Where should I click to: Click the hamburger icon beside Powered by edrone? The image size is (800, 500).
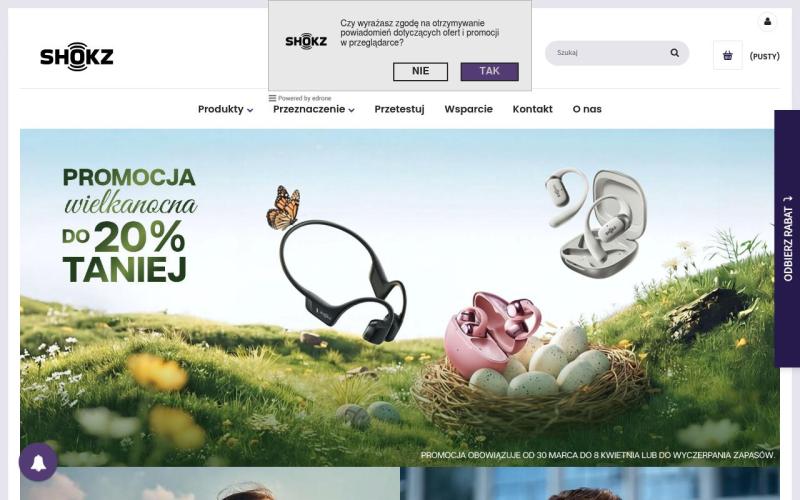[x=272, y=98]
